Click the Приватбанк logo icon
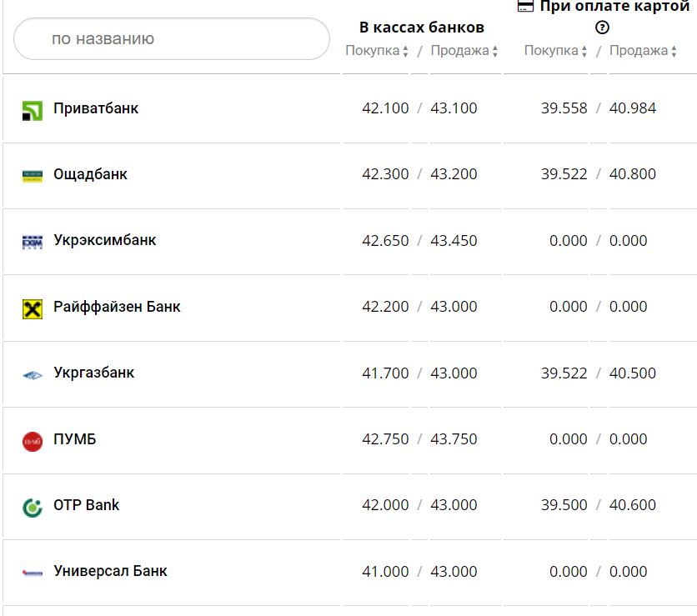 [32, 110]
